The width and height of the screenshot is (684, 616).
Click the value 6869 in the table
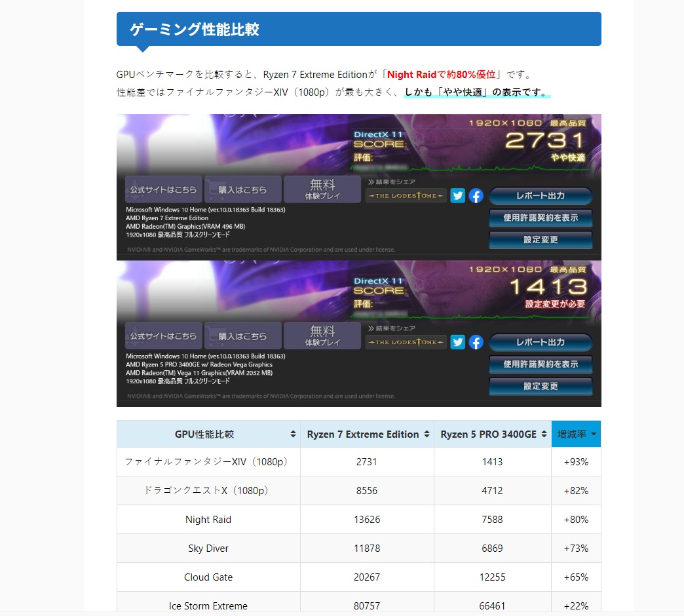click(x=493, y=548)
